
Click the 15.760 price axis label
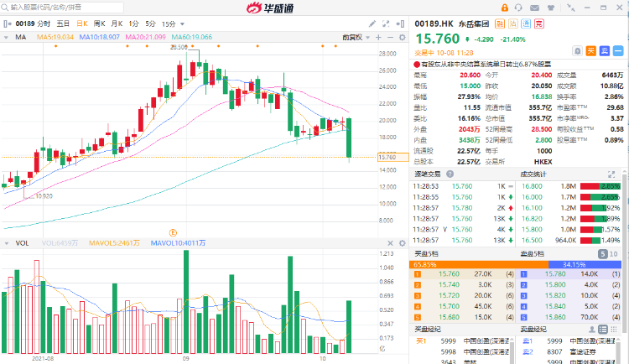pyautogui.click(x=393, y=157)
